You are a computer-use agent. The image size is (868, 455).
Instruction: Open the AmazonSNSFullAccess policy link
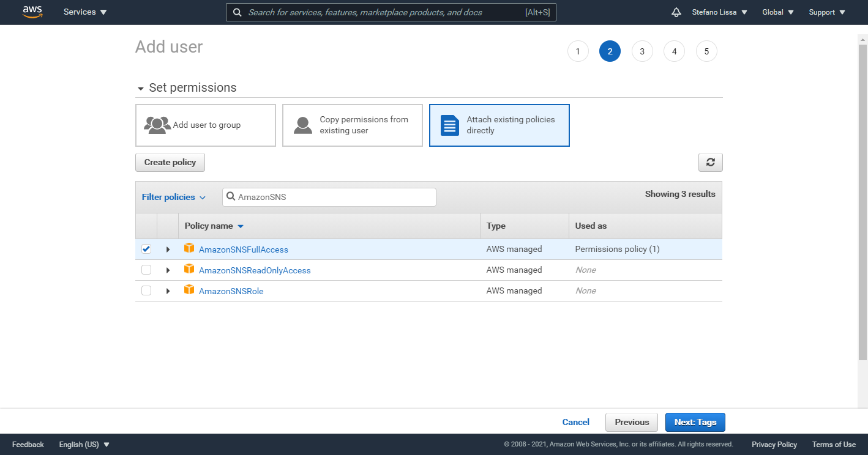(244, 250)
